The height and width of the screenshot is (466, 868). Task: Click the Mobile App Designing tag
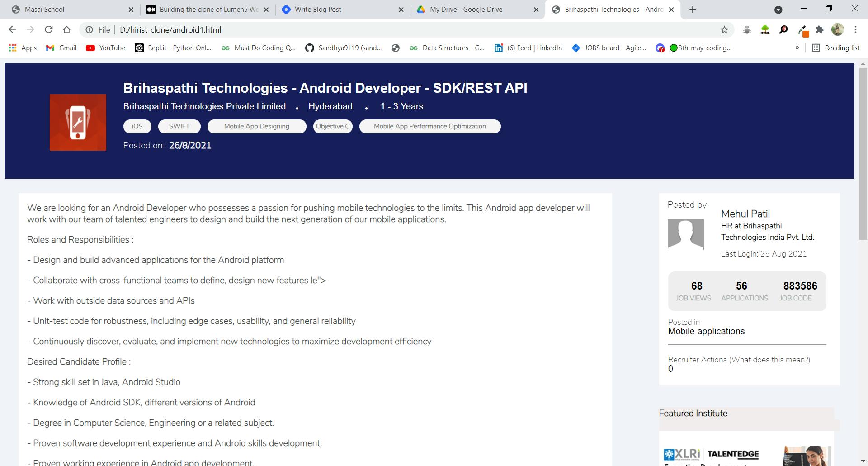(257, 126)
